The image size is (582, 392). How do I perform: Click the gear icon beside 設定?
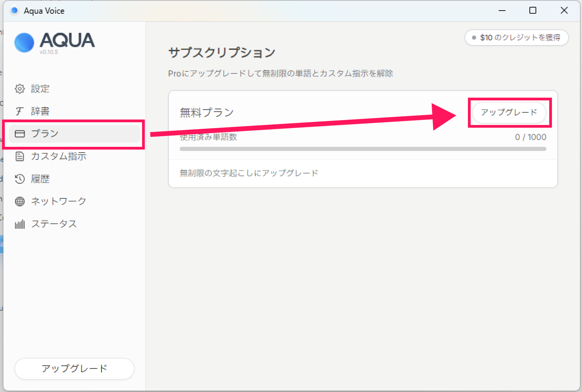20,89
